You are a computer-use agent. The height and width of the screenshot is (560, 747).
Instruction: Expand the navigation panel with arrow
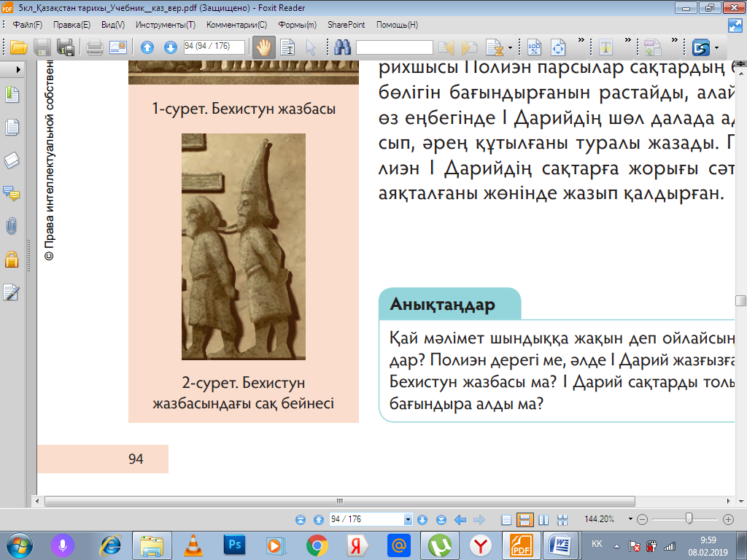(18, 69)
